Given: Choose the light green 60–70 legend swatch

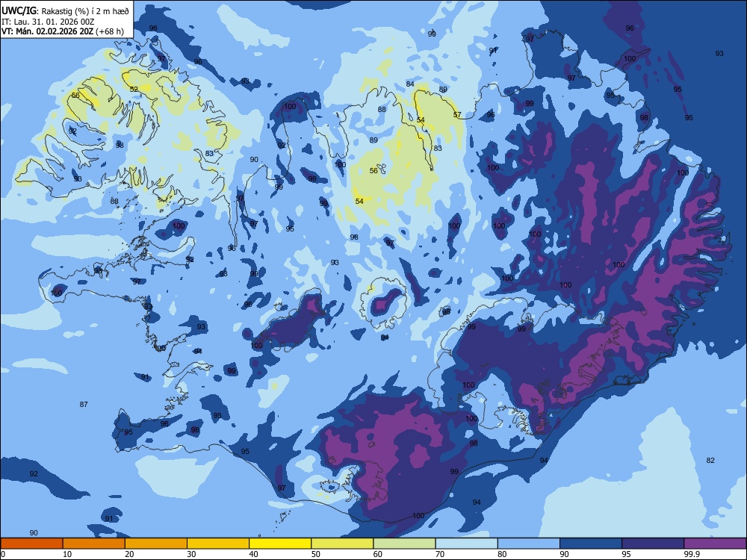Looking at the screenshot, I should [x=404, y=544].
